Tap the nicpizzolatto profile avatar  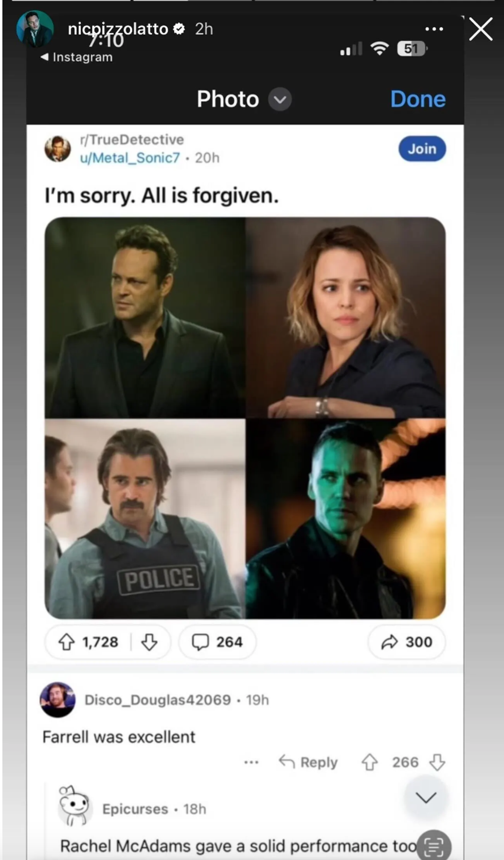[35, 29]
